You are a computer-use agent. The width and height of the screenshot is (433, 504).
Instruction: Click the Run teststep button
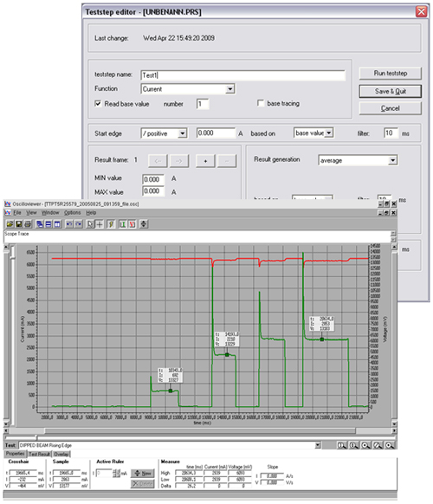pyautogui.click(x=391, y=74)
